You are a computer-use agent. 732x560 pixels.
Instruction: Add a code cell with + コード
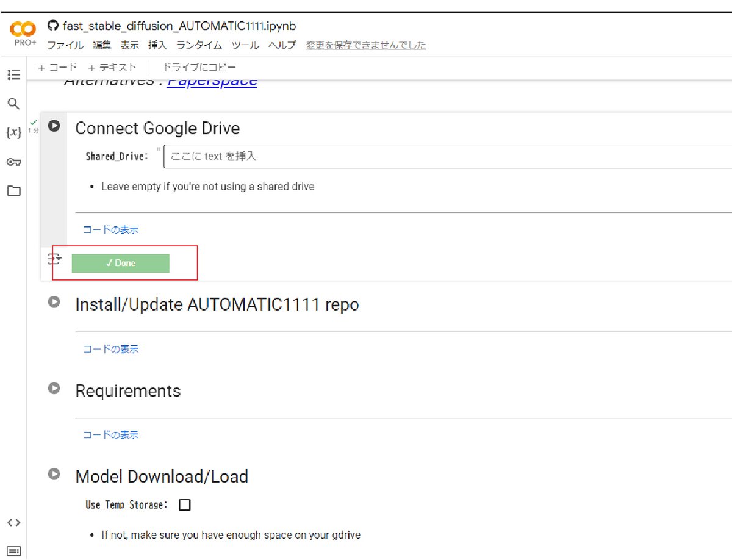[58, 68]
